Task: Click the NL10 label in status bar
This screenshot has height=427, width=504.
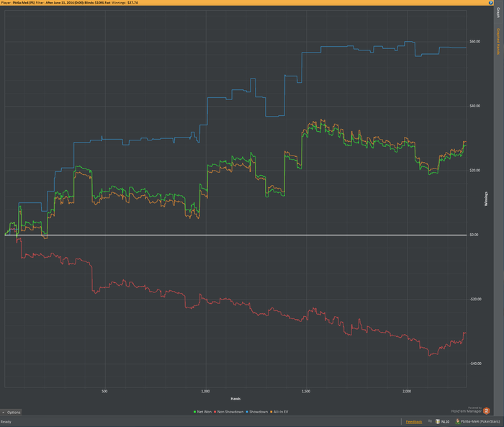Action: pos(445,421)
